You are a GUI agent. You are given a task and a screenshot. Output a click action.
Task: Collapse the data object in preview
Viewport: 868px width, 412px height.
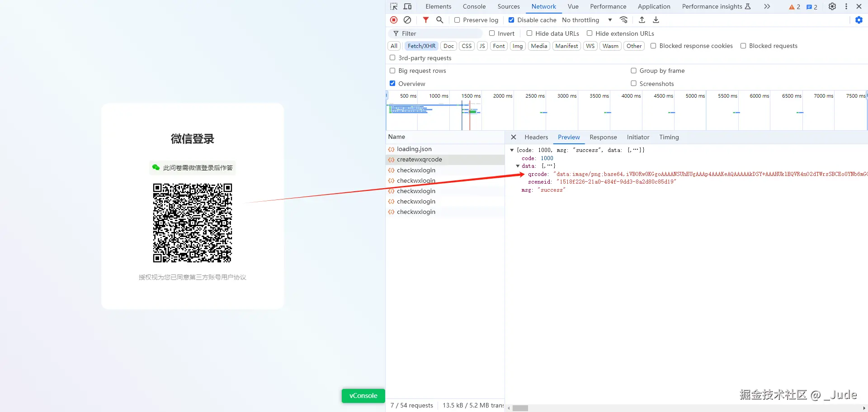(x=518, y=166)
